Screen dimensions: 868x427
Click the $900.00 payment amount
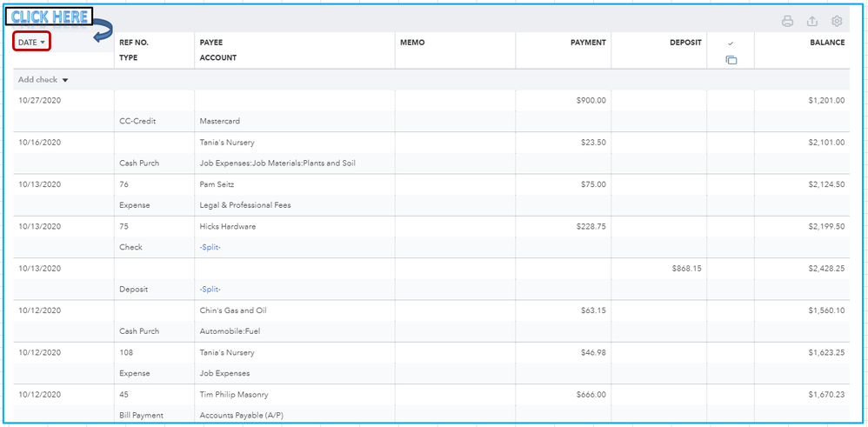coord(591,101)
